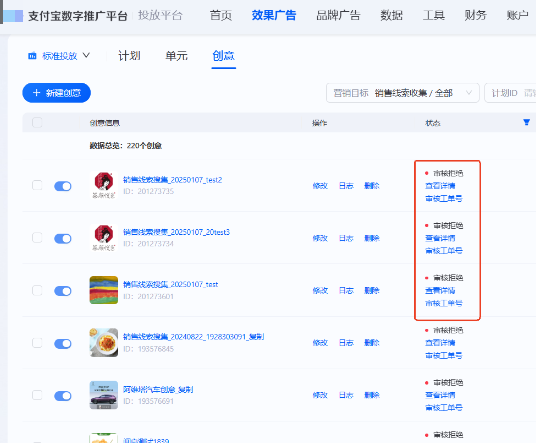Open colorful thumbnail of creative ID 201273601

[104, 290]
